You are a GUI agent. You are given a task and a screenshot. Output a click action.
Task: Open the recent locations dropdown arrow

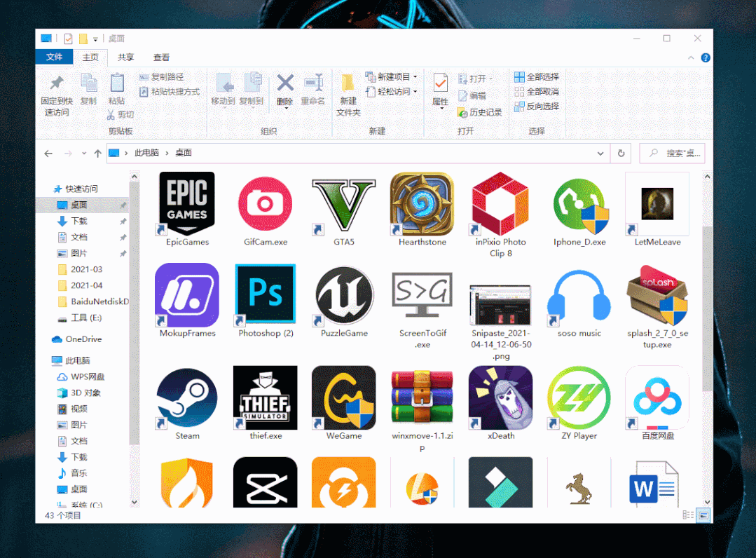coord(84,154)
